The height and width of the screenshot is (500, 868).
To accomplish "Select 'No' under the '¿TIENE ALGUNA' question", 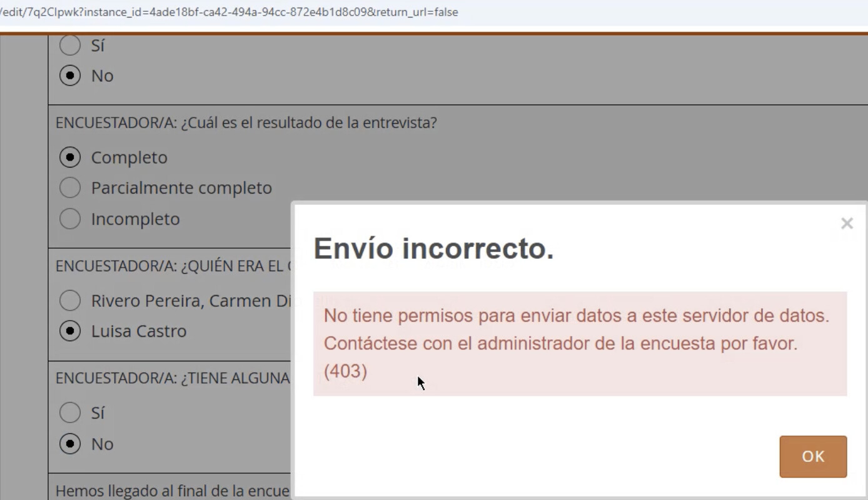I will click(70, 444).
